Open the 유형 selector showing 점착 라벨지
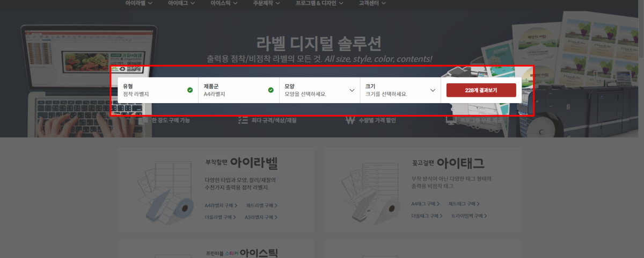644x258 pixels. [x=158, y=90]
